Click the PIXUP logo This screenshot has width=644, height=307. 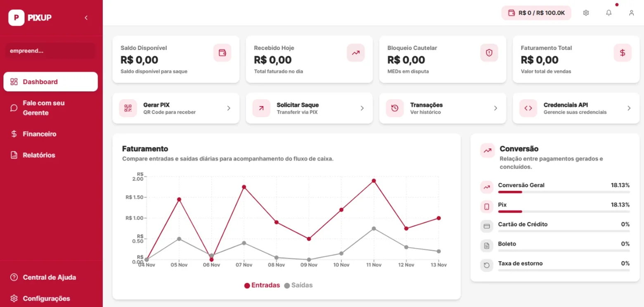click(30, 17)
